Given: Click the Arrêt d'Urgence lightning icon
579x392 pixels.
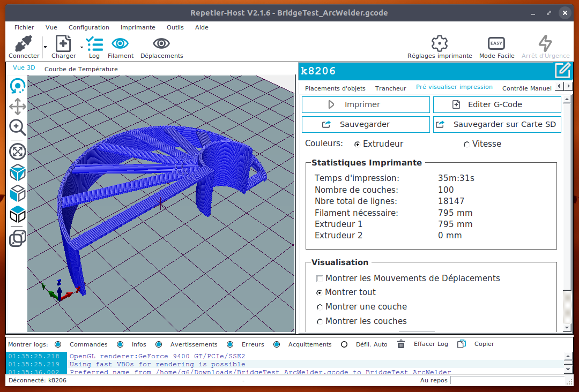Looking at the screenshot, I should [545, 43].
